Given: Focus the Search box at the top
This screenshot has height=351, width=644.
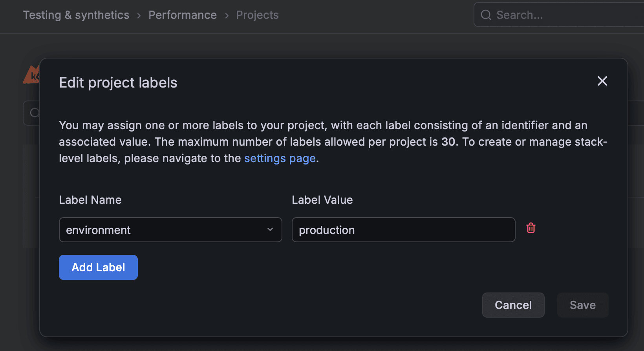Looking at the screenshot, I should [x=559, y=15].
